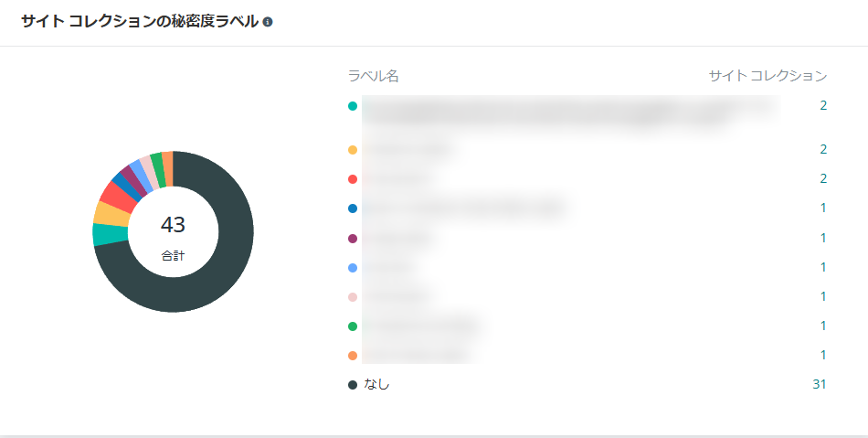Screen dimensions: 868x438
Task: Click the red legend dot
Action: (x=353, y=179)
